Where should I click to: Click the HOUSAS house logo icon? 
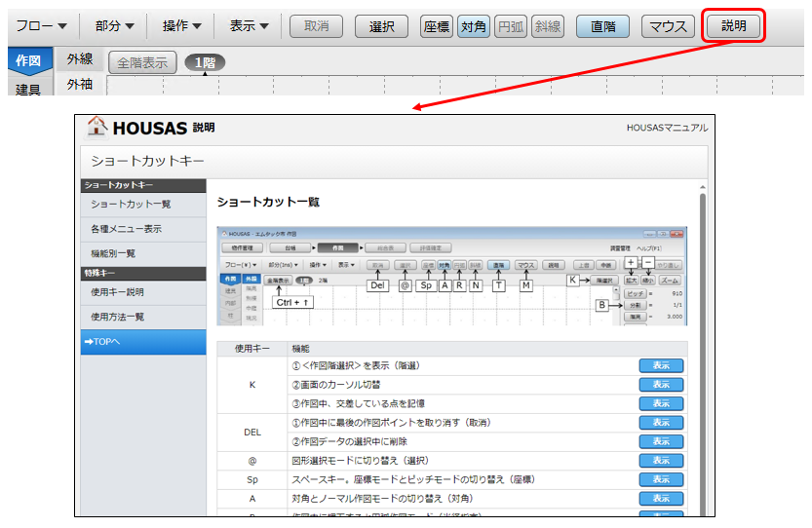(97, 127)
